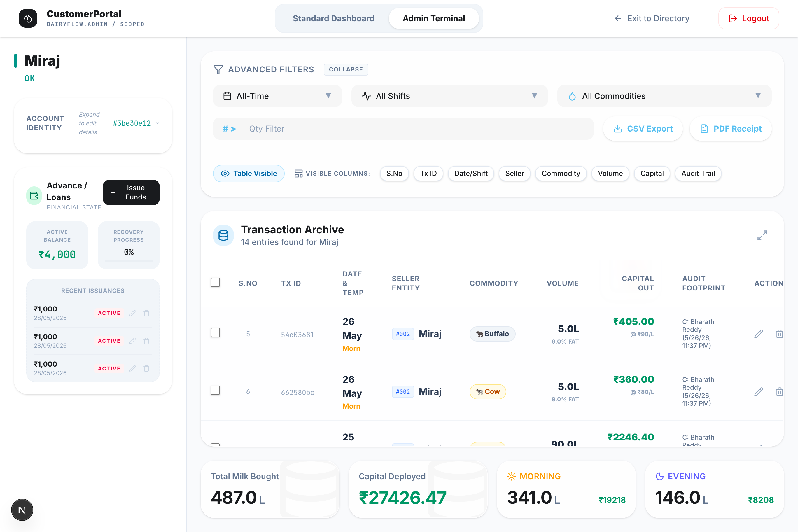Delete transaction 54e03681 with trash icon
This screenshot has height=532, width=798.
click(779, 334)
